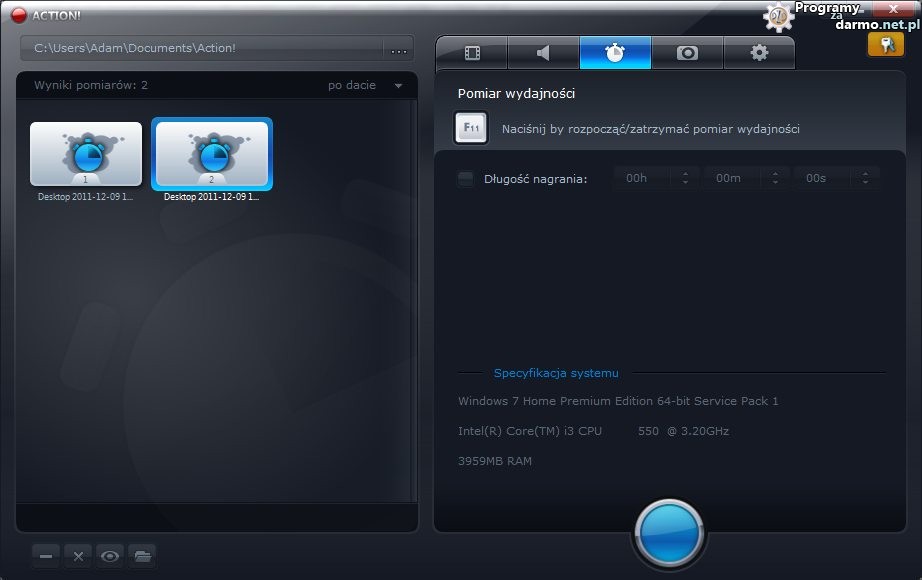This screenshot has height=580, width=922.
Task: Click the license key icon
Action: pyautogui.click(x=886, y=45)
